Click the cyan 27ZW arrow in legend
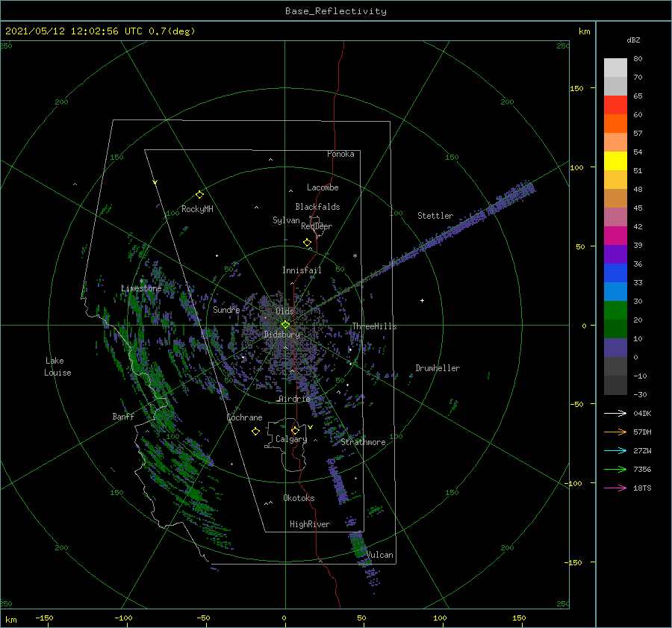Screen dimensions: 672x628 [615, 450]
